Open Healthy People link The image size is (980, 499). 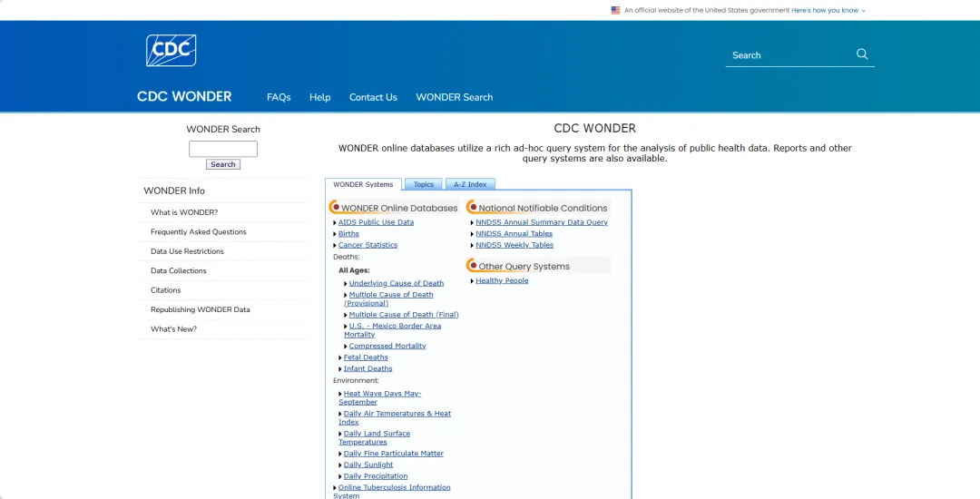tap(502, 281)
